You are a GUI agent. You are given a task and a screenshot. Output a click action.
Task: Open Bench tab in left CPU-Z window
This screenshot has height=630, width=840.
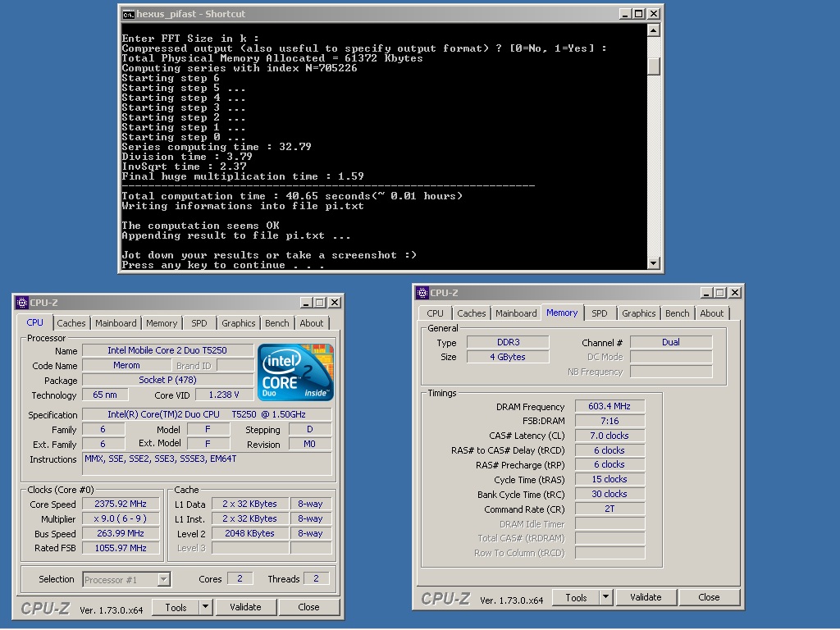coord(277,323)
